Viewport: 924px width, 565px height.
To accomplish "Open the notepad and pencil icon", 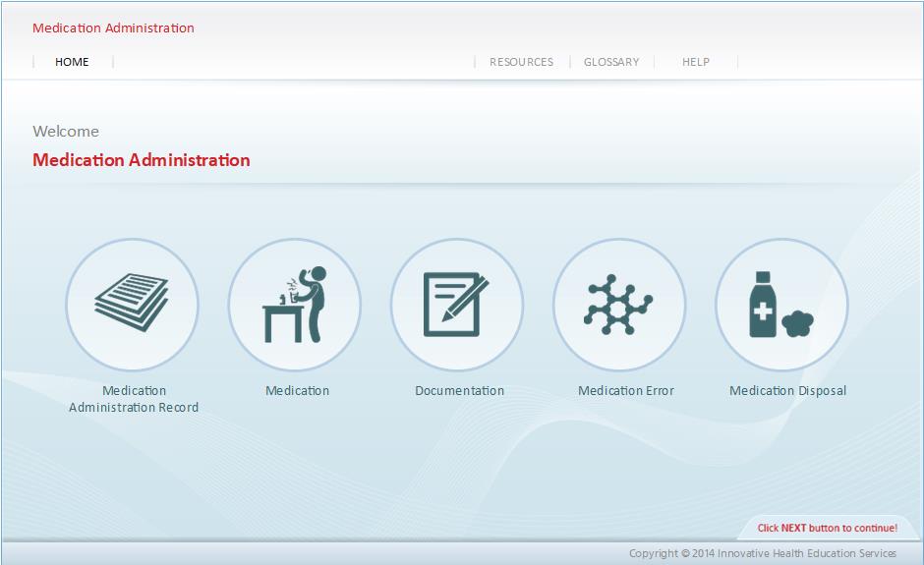I will tap(457, 304).
